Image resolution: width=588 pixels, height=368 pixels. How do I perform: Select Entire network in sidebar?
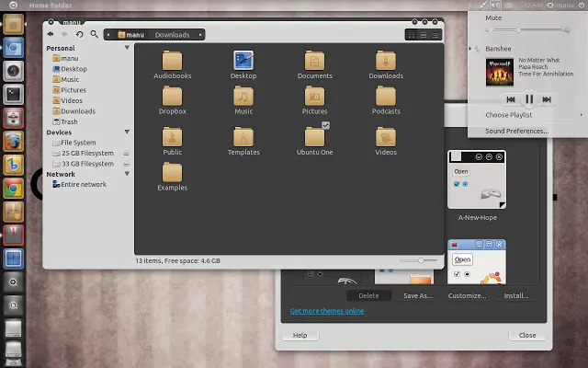pyautogui.click(x=80, y=184)
